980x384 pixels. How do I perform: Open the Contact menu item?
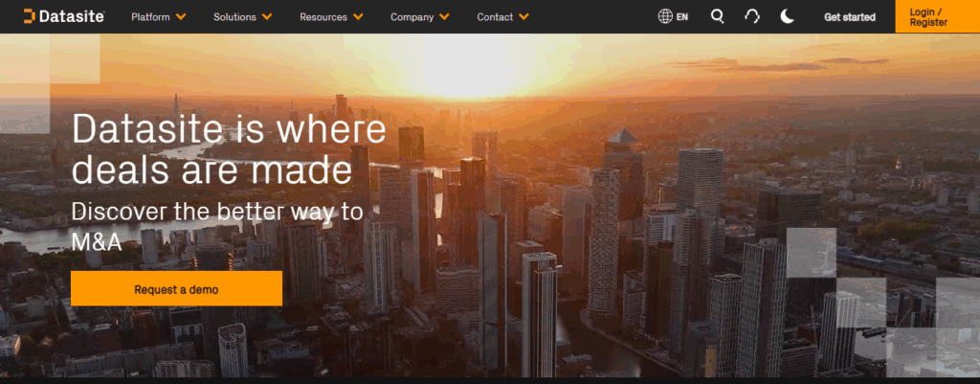(x=495, y=17)
